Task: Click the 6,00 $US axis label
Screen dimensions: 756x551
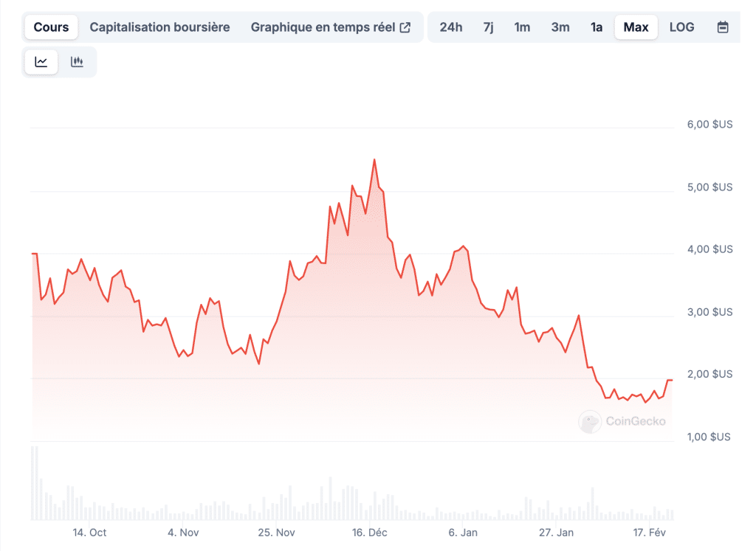Action: [709, 124]
